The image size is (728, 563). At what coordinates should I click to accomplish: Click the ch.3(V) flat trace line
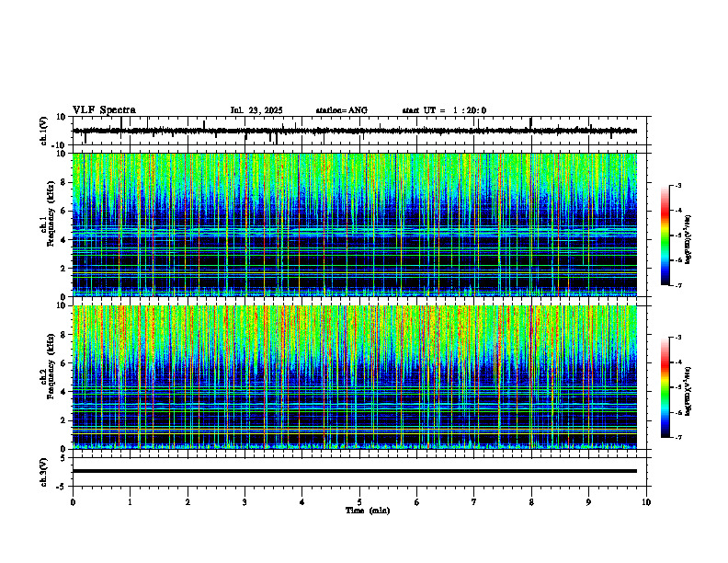[355, 471]
